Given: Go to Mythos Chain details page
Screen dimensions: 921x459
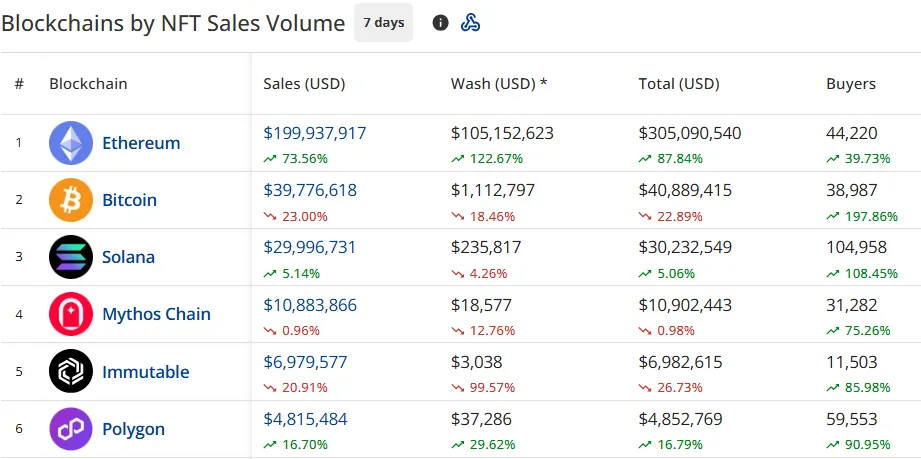Looking at the screenshot, I should click(x=156, y=314).
